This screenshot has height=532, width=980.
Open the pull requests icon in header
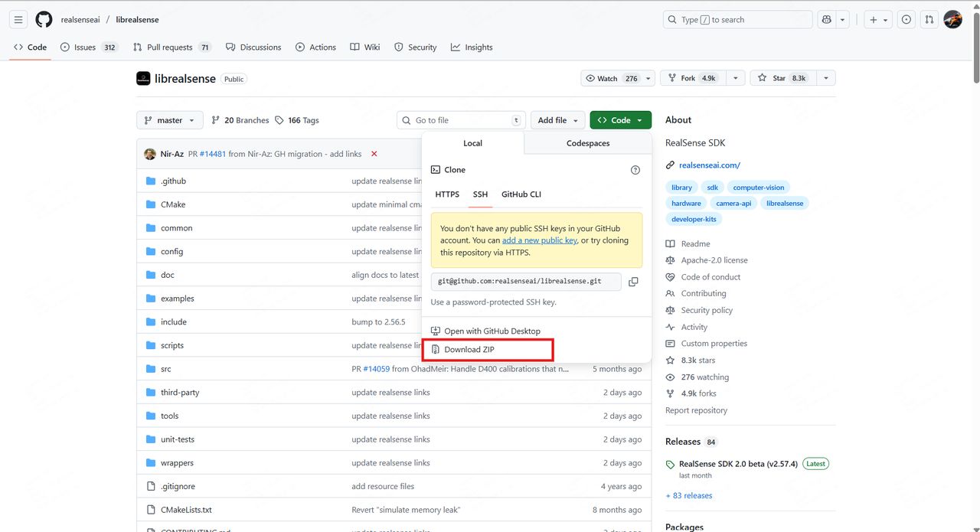click(929, 20)
